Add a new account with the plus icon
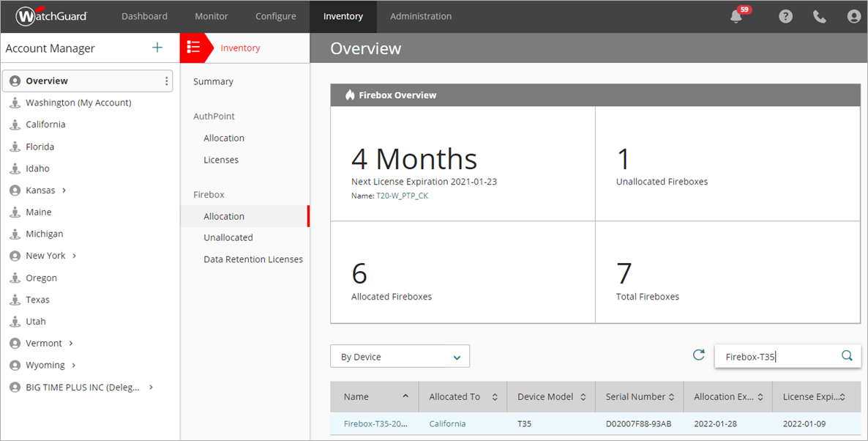This screenshot has width=868, height=441. [157, 48]
